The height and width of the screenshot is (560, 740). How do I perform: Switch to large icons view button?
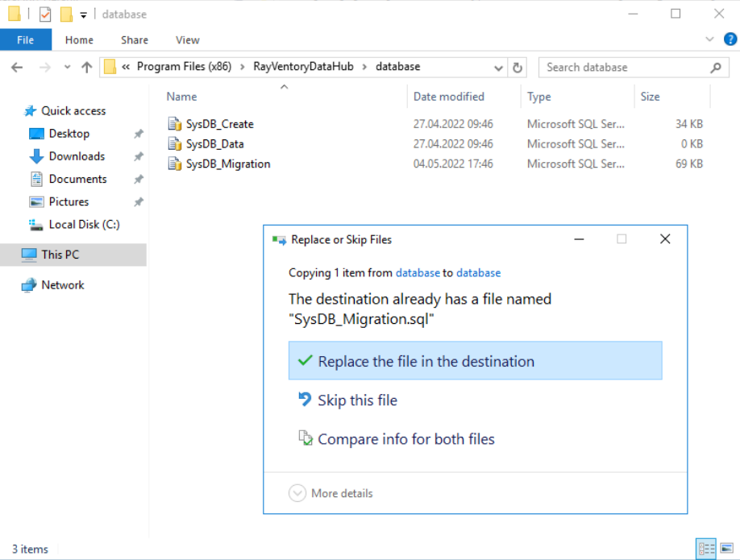(727, 549)
